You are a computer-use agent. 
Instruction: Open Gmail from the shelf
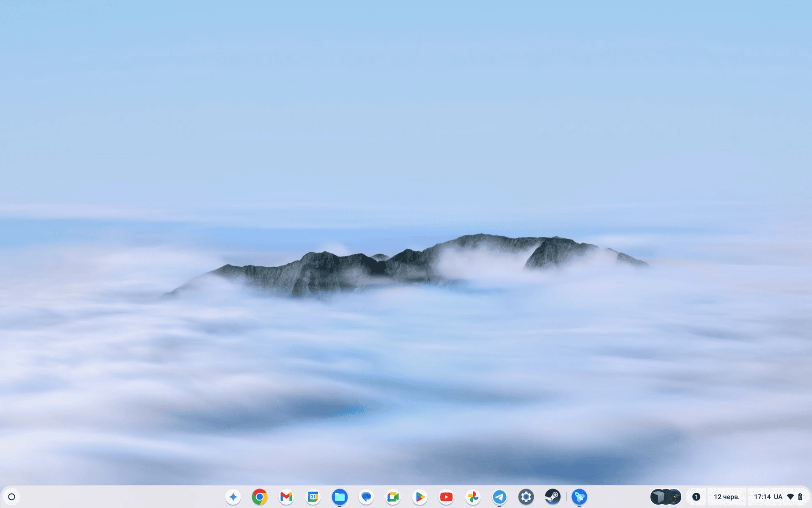pyautogui.click(x=286, y=497)
